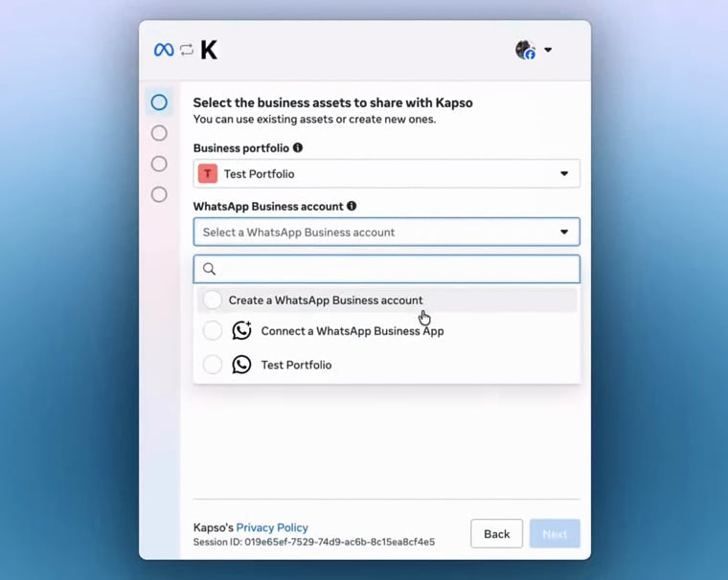Click the Kapso K logo
Image resolution: width=728 pixels, height=580 pixels.
point(209,50)
